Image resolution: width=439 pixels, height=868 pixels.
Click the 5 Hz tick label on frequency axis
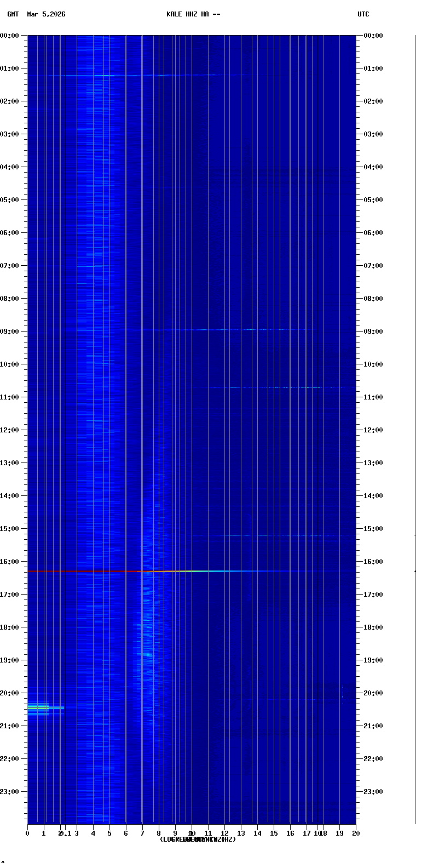point(109,833)
